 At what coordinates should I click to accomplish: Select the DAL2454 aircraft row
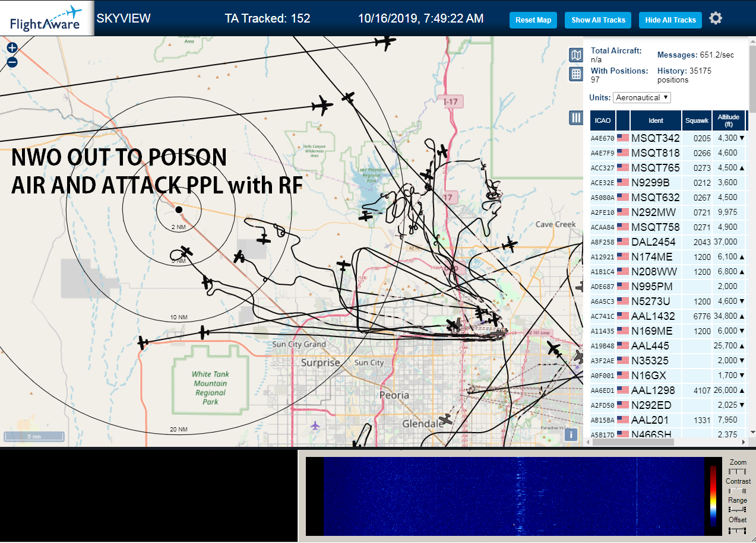pos(668,242)
